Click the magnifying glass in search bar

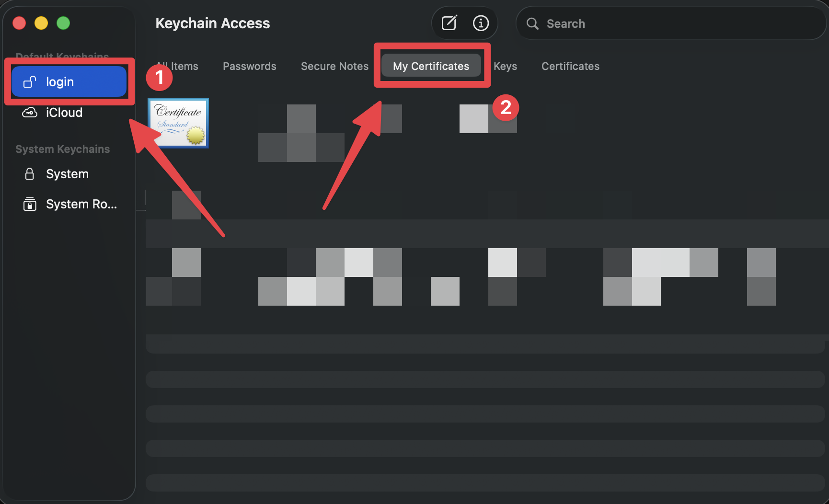532,23
